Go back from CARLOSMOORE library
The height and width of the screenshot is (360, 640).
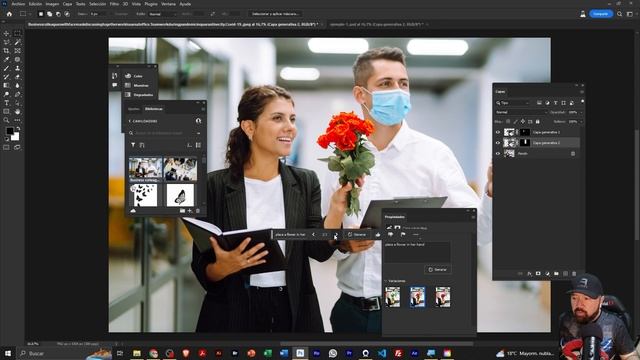[130, 121]
